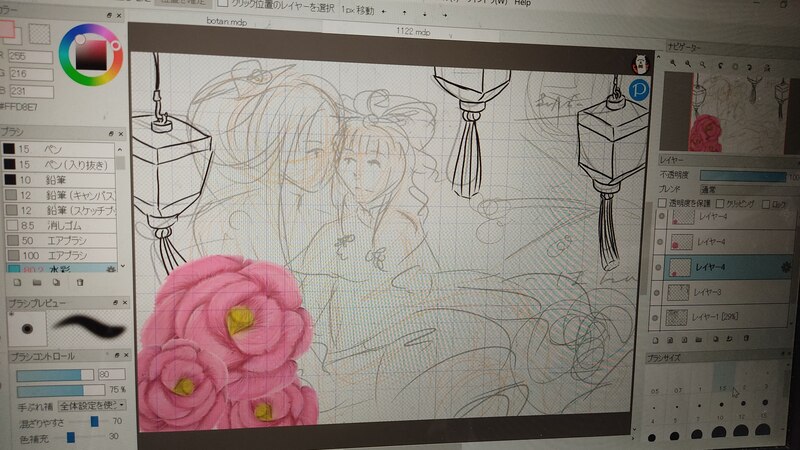The width and height of the screenshot is (800, 450).
Task: Add a new 8-bit layer
Action: coord(670,340)
